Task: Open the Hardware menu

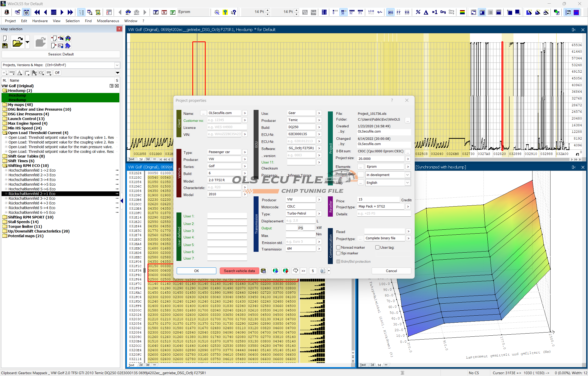Action: (x=40, y=21)
